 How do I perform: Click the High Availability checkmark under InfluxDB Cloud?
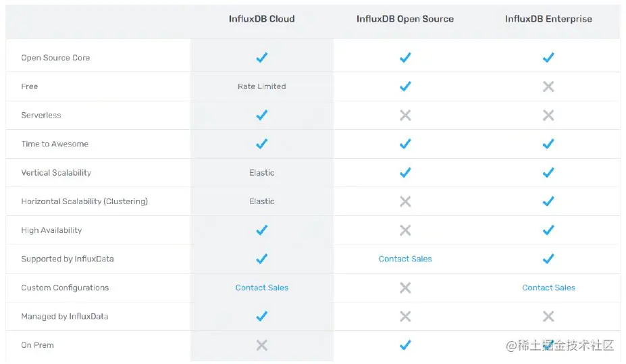coord(262,230)
